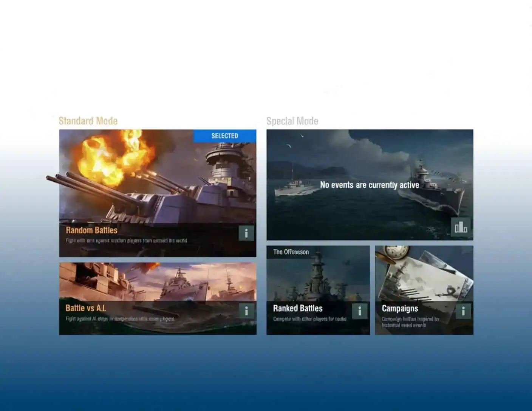
Task: Open info for Ranked Battles
Action: (x=360, y=311)
